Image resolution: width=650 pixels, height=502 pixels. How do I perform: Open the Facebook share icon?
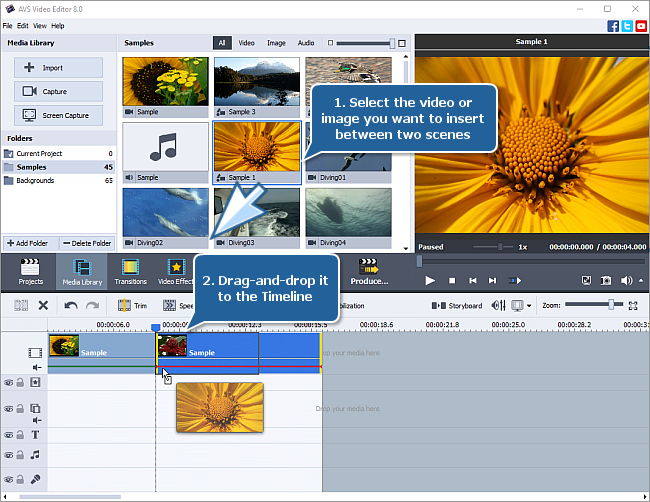[x=612, y=25]
